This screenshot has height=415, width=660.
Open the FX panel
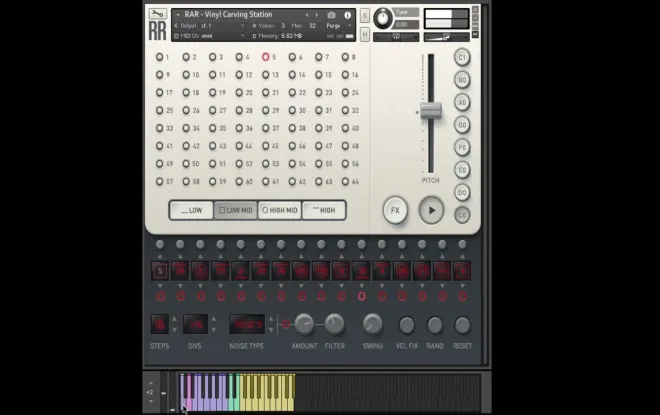point(395,210)
